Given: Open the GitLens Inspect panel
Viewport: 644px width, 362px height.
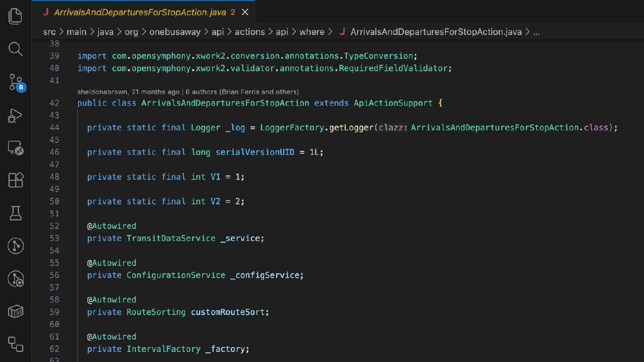Looking at the screenshot, I should (x=15, y=279).
